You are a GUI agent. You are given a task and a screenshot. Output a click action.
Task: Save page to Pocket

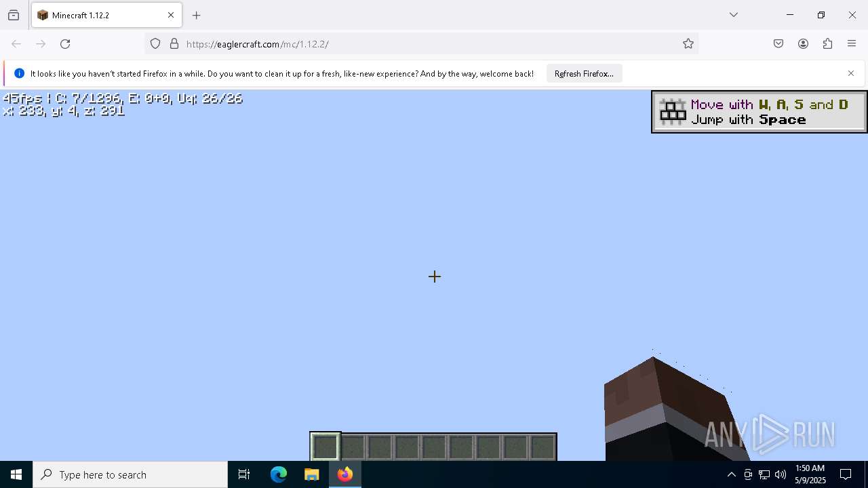click(x=778, y=44)
